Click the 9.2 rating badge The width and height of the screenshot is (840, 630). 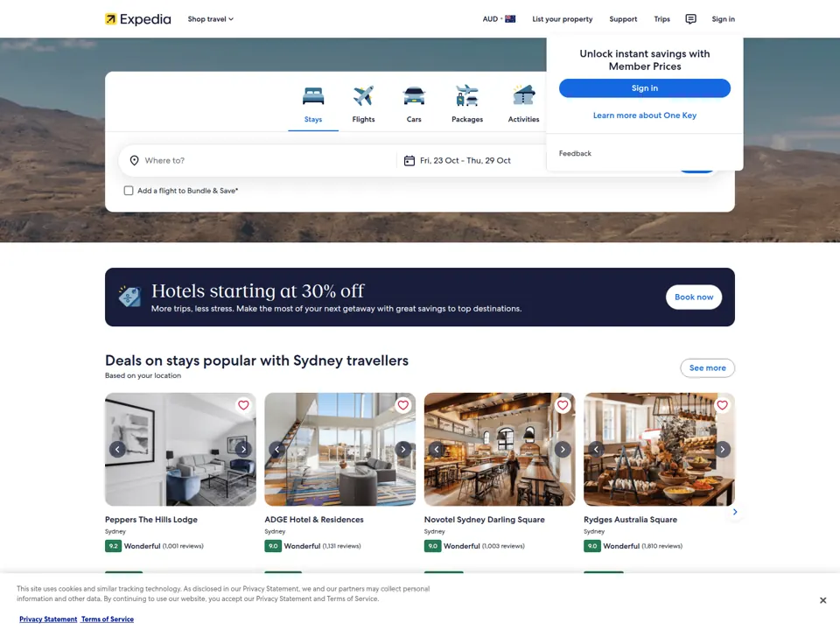[x=113, y=546]
